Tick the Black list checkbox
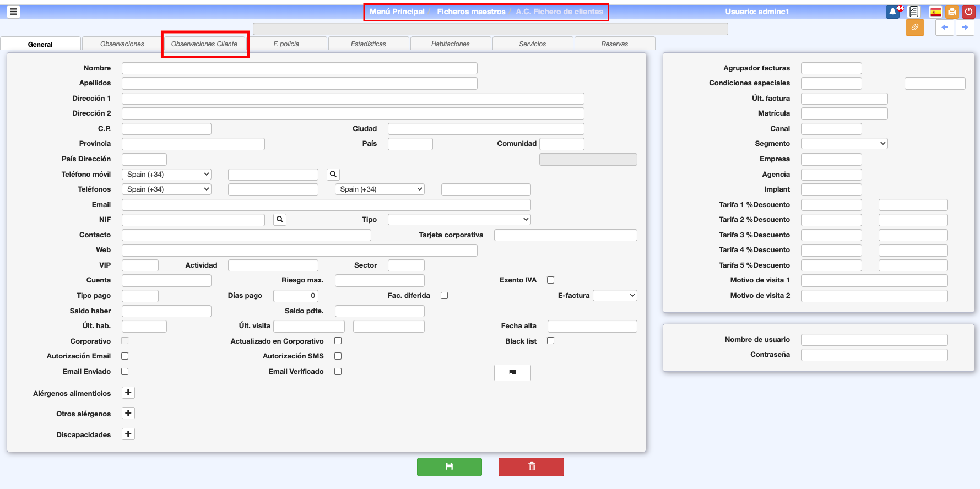 550,341
